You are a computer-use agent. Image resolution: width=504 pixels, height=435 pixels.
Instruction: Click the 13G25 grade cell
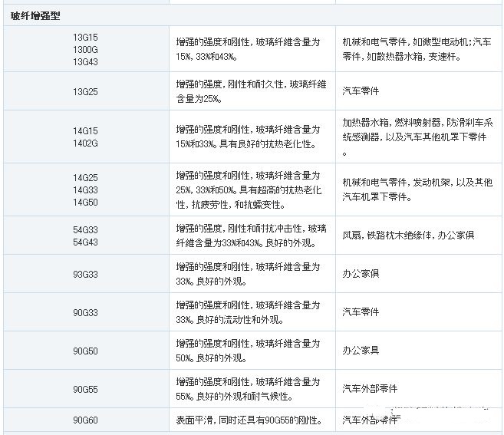click(85, 91)
